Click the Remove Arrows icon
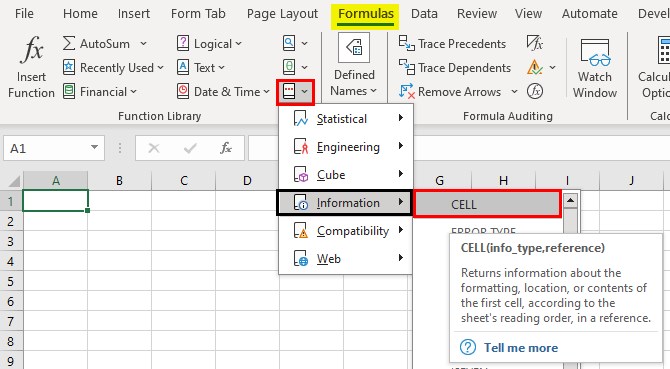The height and width of the screenshot is (369, 670). pyautogui.click(x=406, y=91)
